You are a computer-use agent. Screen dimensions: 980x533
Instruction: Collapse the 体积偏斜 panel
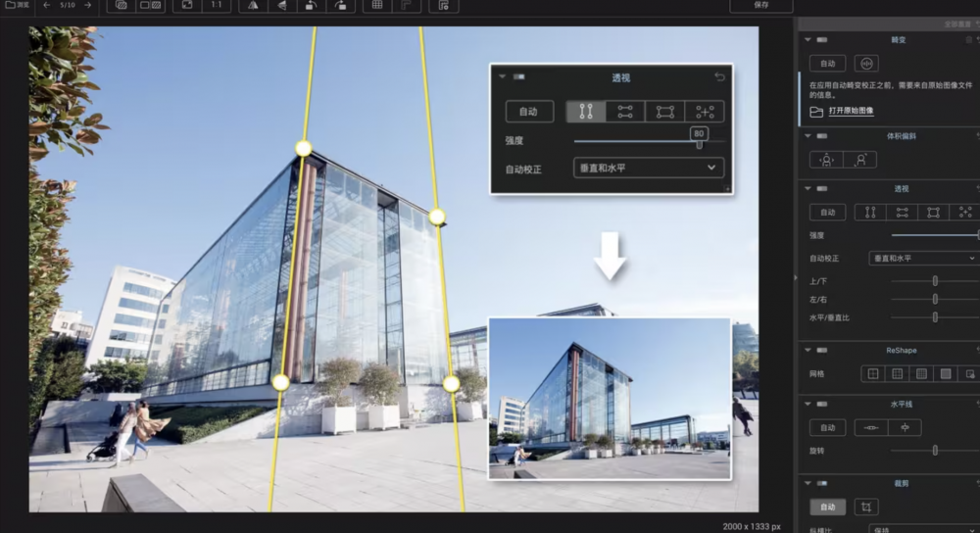click(x=808, y=135)
